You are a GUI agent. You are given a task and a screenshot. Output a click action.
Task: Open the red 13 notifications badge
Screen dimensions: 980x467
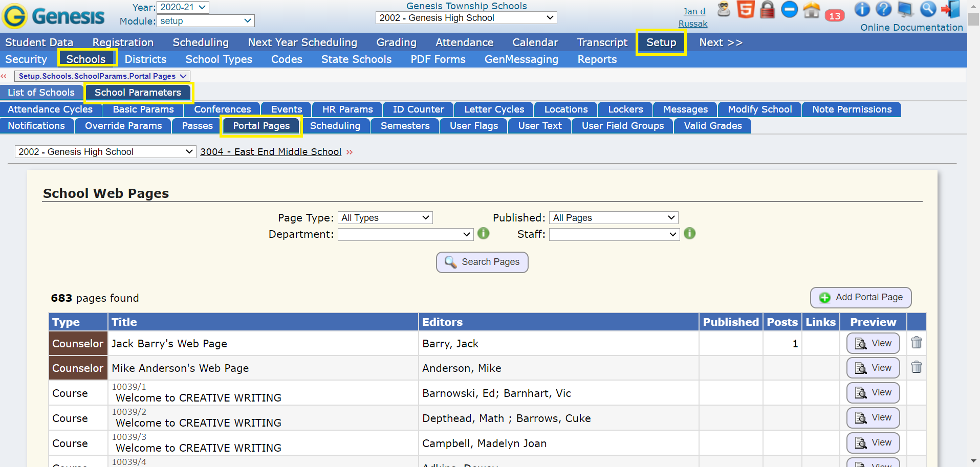(x=835, y=16)
